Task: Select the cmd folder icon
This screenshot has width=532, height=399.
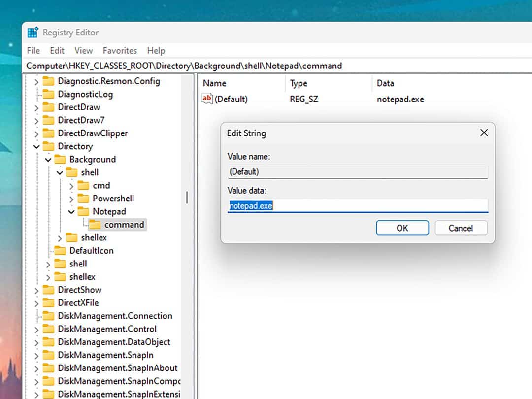Action: [83, 186]
